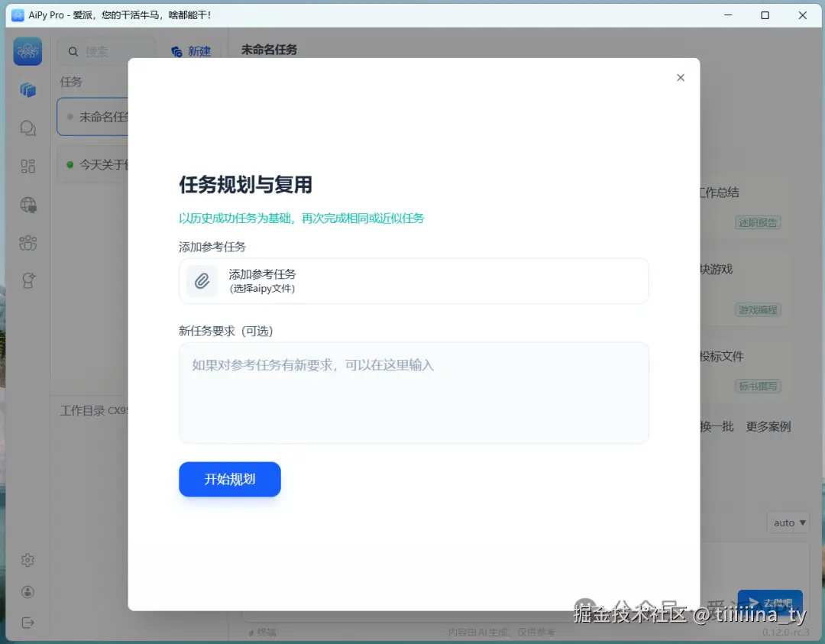825x644 pixels.
Task: Click the logout arrow icon at sidebar bottom
Action: pos(27,623)
